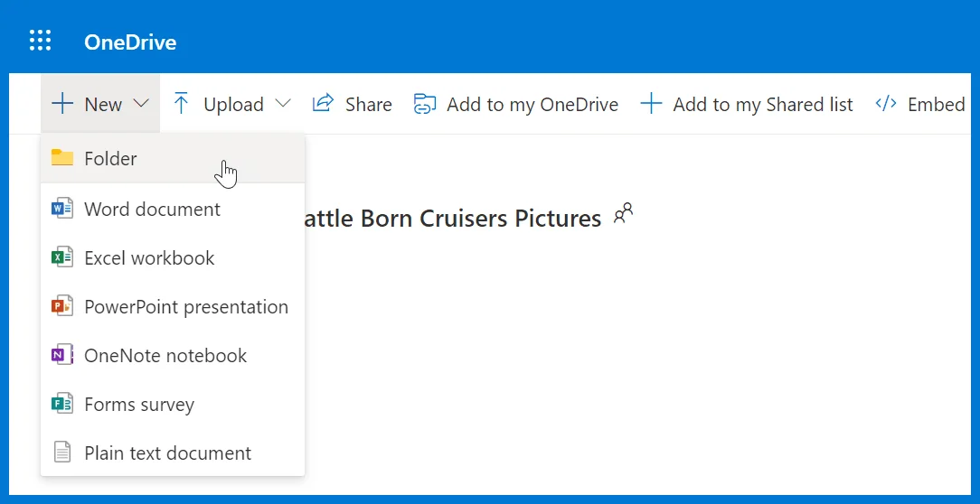980x504 pixels.
Task: Click the plus icon for Shared list
Action: coord(651,104)
